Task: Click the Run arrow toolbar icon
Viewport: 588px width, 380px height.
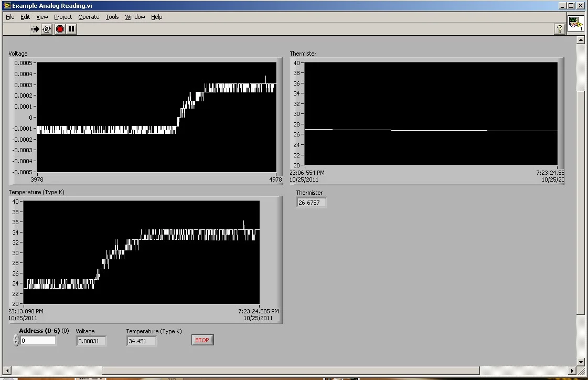Action: tap(35, 29)
